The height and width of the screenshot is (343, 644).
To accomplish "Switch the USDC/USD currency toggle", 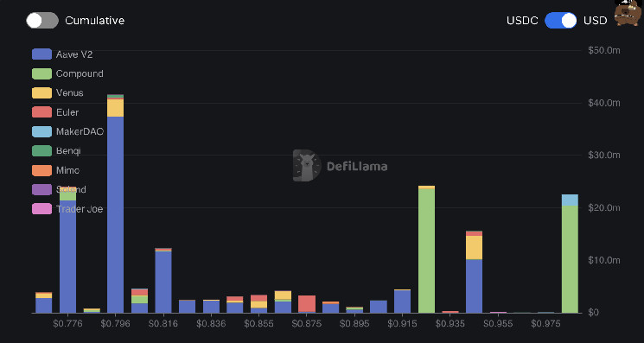I will (561, 20).
